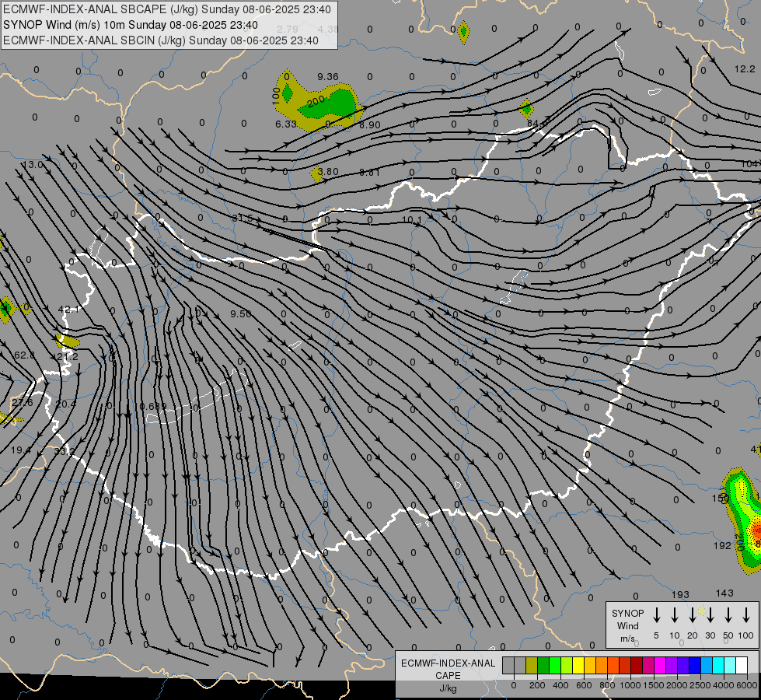Click the 21.2 value on map
This screenshot has height=700, width=761.
68,356
